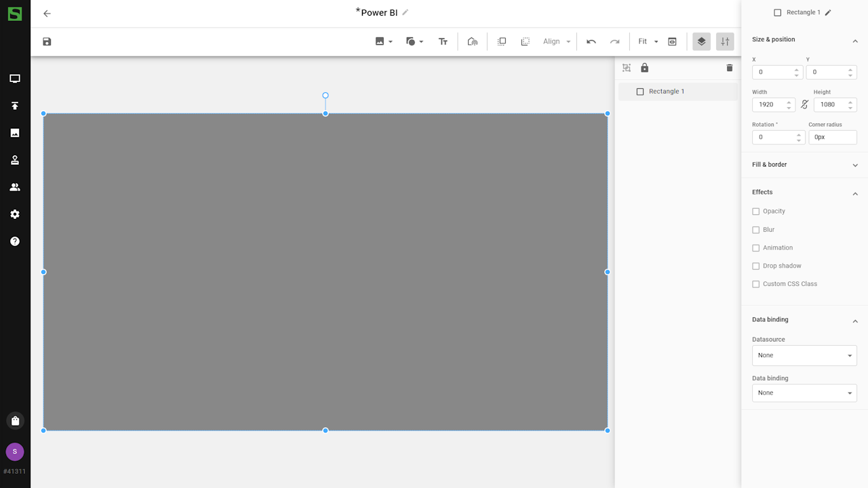868x488 pixels.
Task: Delete layer with trash icon
Action: 729,68
